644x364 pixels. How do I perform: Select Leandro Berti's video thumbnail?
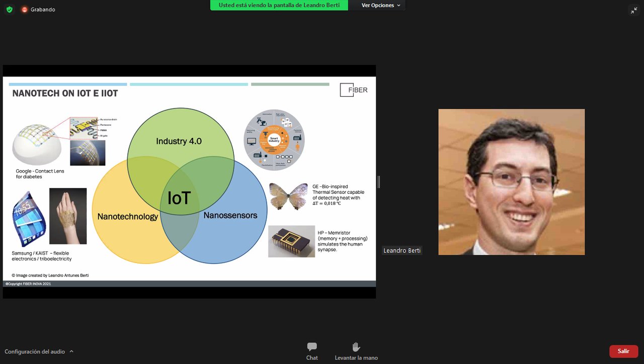(511, 182)
